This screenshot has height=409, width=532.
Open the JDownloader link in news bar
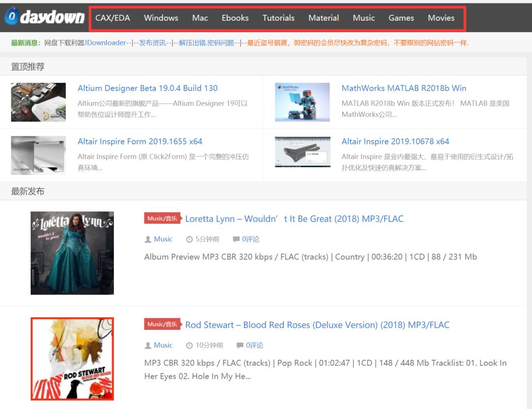point(105,43)
